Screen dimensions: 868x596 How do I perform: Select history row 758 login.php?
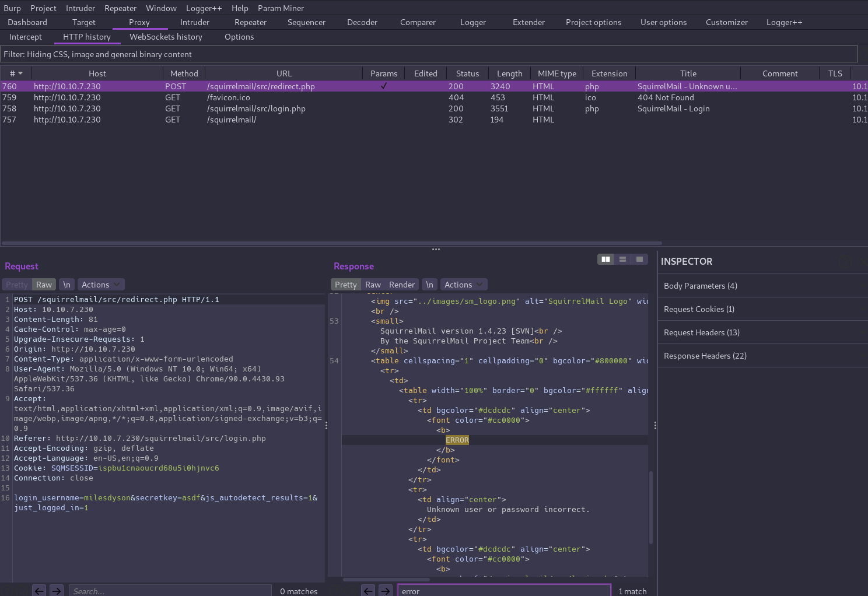[434, 108]
